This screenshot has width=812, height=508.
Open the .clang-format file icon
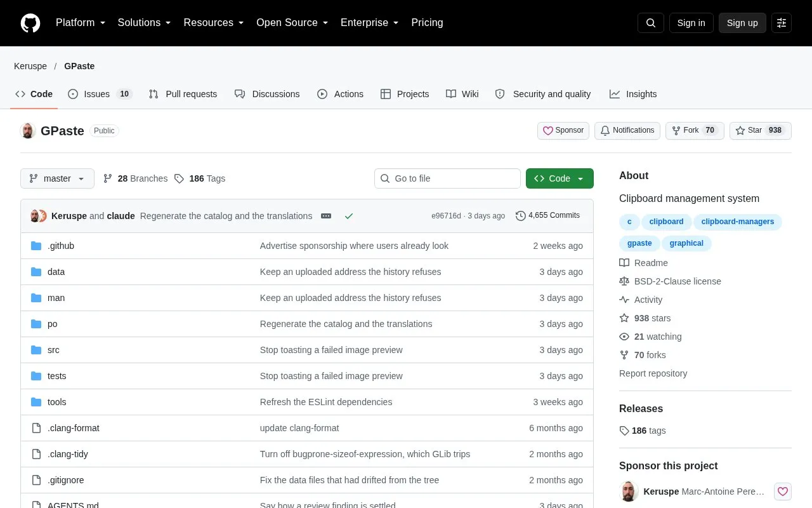click(x=36, y=428)
